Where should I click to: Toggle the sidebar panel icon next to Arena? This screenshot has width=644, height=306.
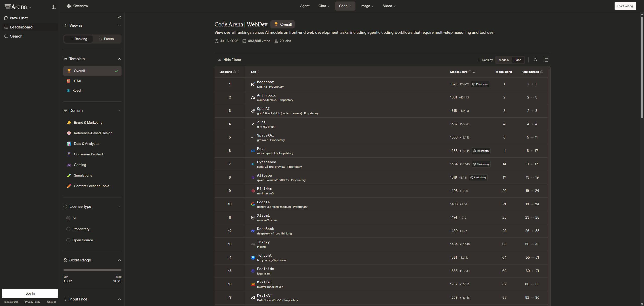[x=54, y=7]
